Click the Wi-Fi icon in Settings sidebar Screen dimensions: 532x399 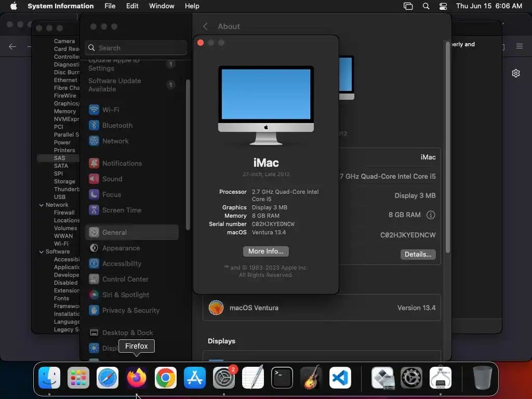coord(94,110)
